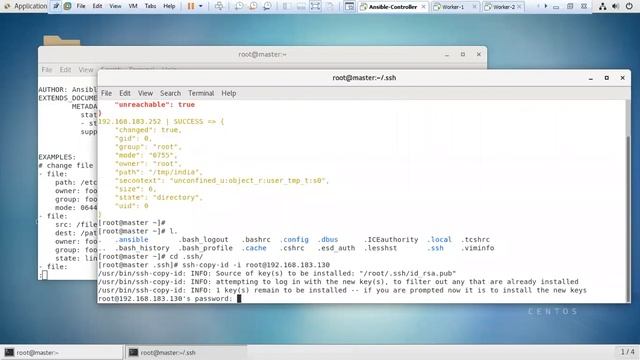Switch to the Worker-2 VM tab

[502, 7]
